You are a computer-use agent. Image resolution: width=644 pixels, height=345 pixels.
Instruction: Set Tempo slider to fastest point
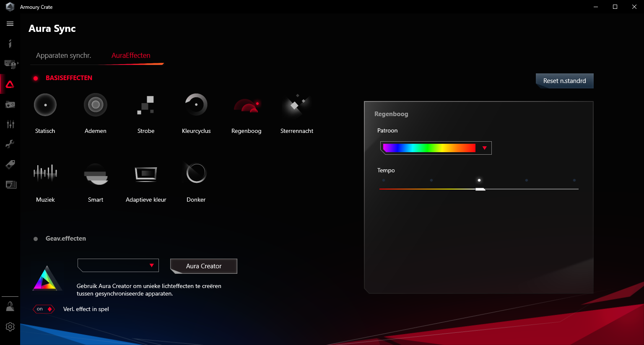[x=574, y=189]
